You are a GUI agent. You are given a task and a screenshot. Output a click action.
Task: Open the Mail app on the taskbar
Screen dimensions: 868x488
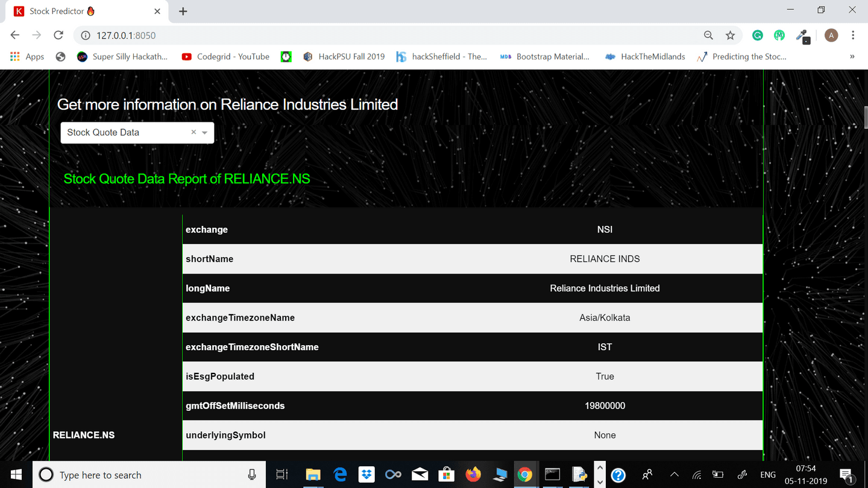click(420, 475)
